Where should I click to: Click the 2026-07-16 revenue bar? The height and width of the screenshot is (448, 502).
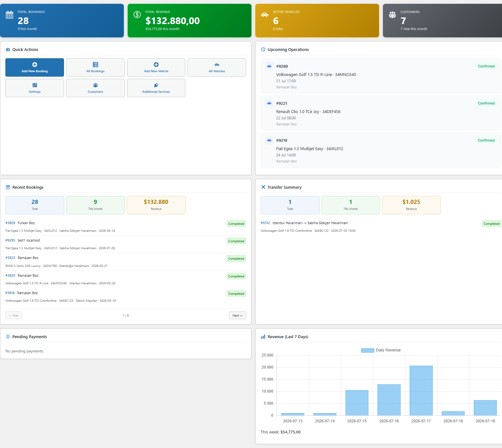click(x=389, y=400)
